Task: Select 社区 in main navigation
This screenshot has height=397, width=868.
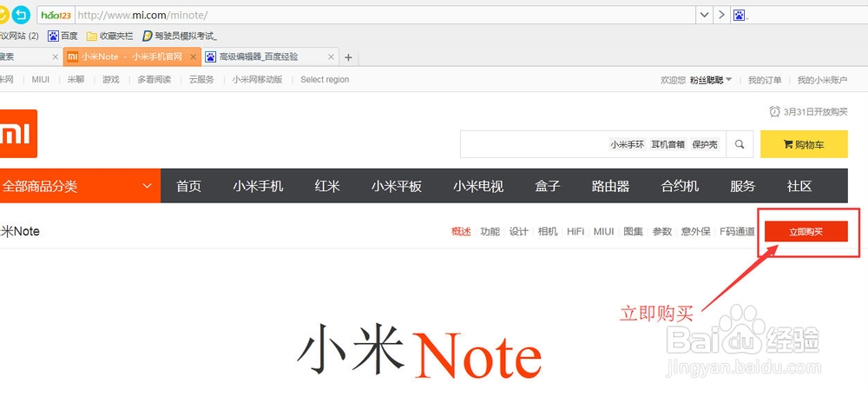Action: [799, 186]
